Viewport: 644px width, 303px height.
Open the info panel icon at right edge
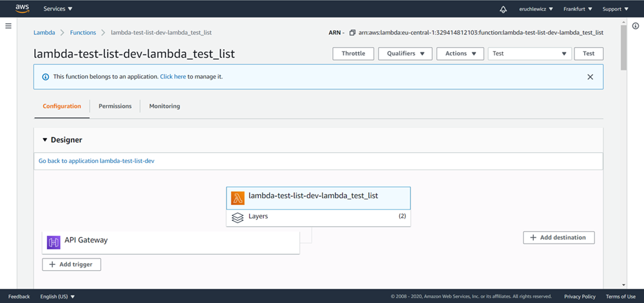coord(636,26)
